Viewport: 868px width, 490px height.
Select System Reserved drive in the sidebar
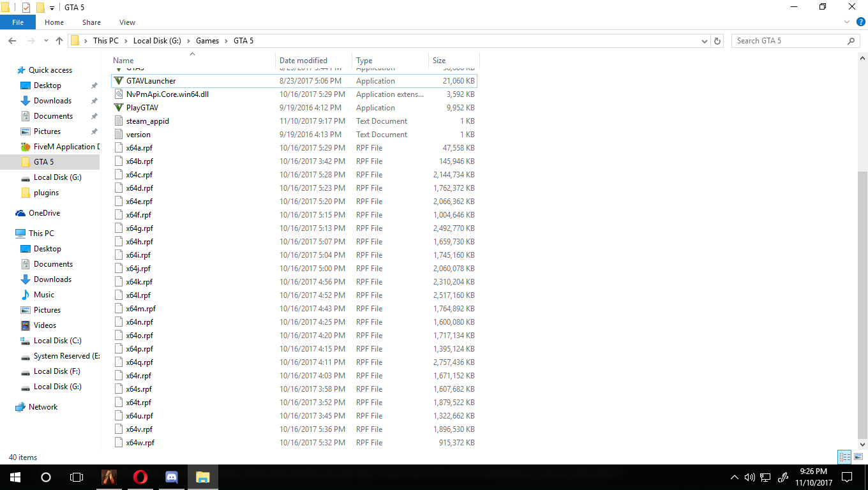66,356
